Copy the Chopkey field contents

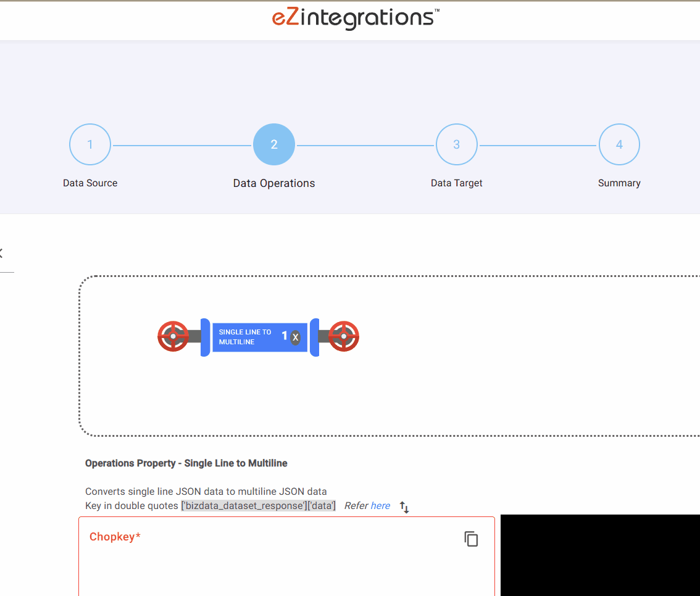[471, 539]
